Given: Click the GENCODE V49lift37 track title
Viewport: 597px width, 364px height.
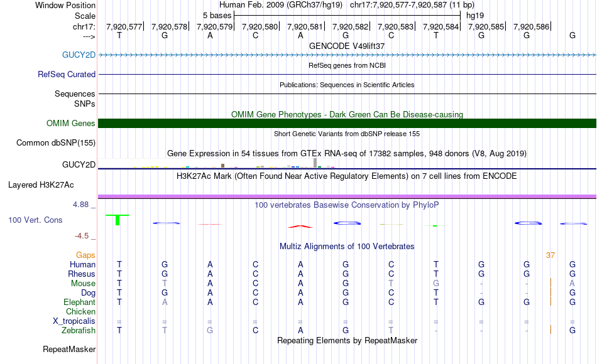Looking at the screenshot, I should click(347, 46).
